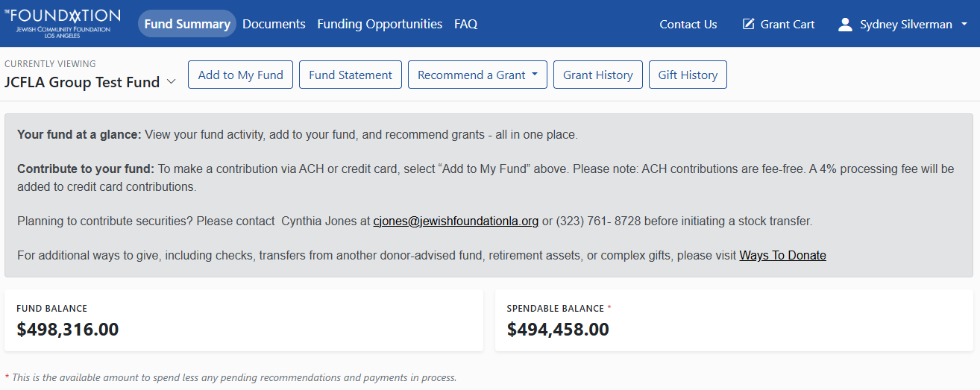View the Grant History
The image size is (980, 390).
coord(598,75)
